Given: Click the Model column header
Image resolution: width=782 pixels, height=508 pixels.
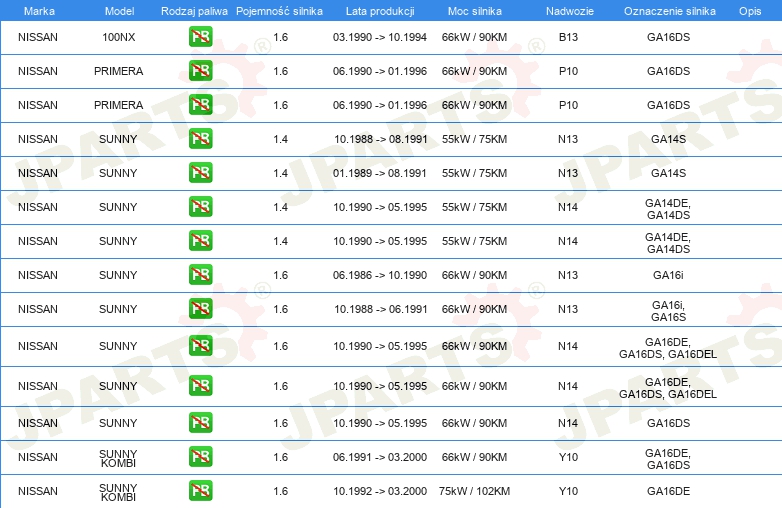Looking at the screenshot, I should click(119, 11).
